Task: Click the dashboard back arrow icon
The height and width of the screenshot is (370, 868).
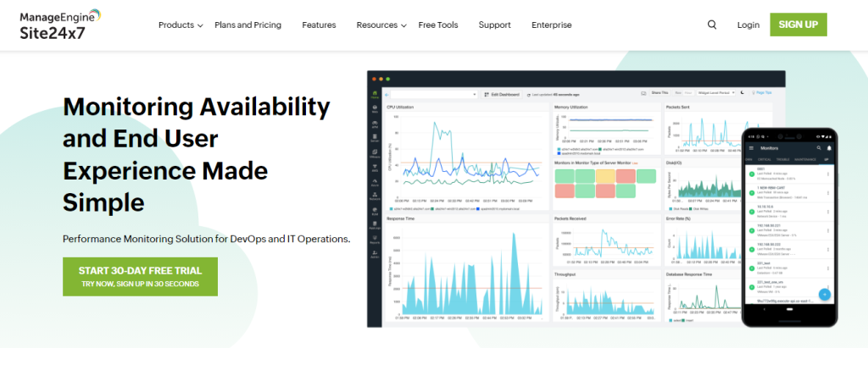Action: [387, 95]
